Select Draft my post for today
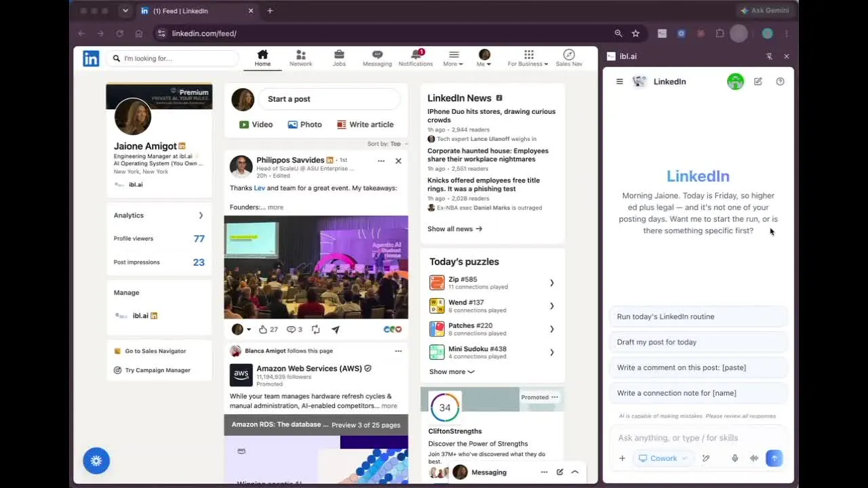 [698, 342]
